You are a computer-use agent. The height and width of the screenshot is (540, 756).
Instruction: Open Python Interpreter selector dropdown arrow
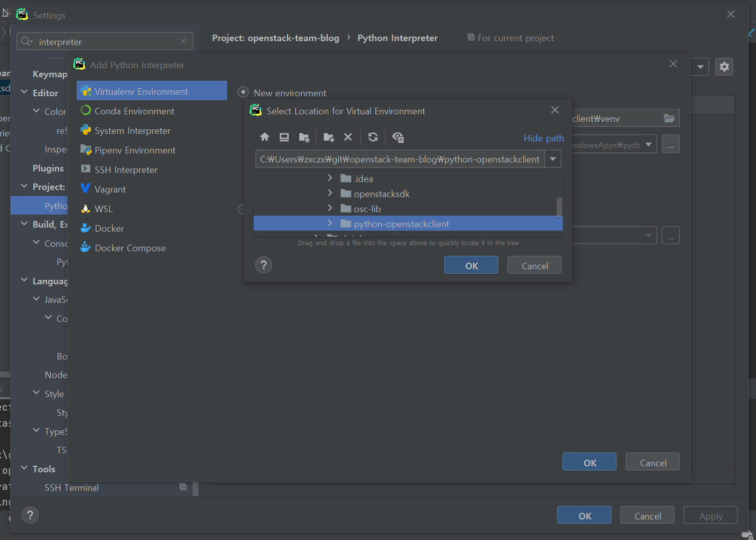click(x=700, y=67)
